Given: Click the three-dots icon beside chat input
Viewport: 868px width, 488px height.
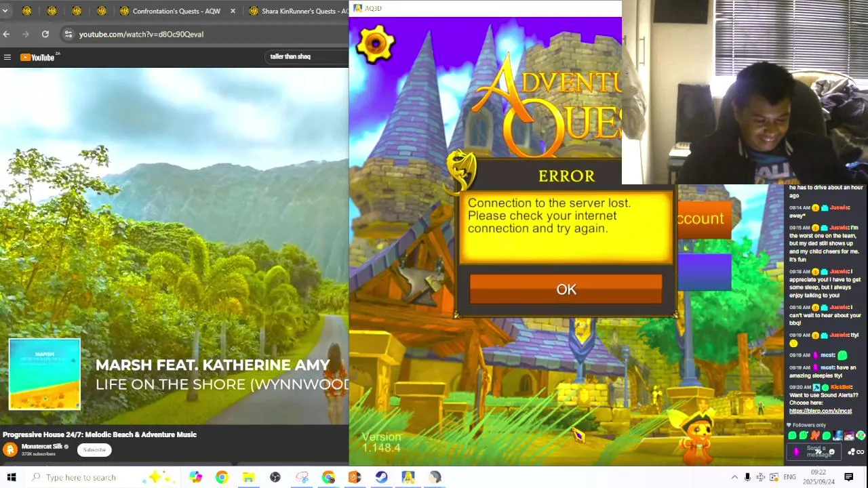Looking at the screenshot, I should (852, 452).
